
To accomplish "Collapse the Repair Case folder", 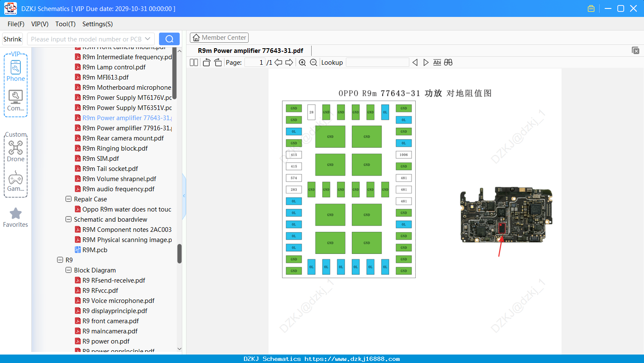I will click(x=69, y=199).
